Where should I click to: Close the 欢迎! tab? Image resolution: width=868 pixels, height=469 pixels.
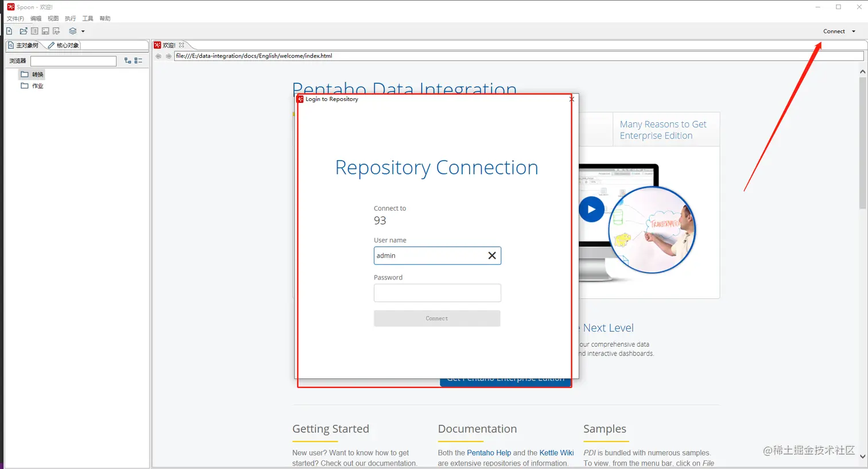181,45
